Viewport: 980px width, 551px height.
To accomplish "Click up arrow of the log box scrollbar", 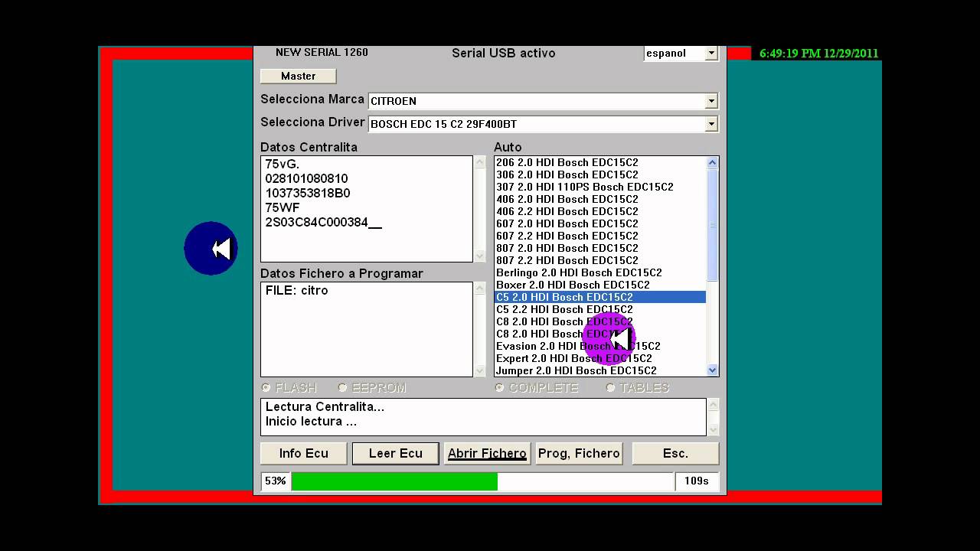I will point(714,405).
